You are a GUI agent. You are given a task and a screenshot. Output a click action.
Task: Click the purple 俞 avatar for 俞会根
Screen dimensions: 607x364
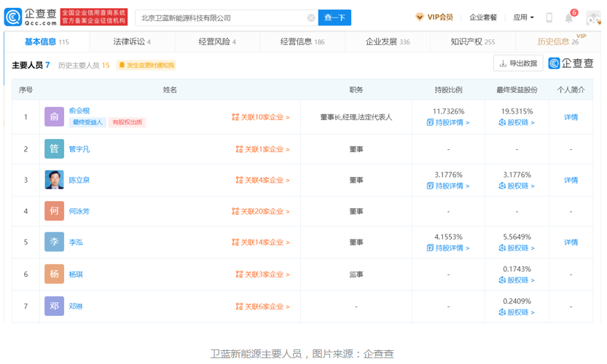54,117
